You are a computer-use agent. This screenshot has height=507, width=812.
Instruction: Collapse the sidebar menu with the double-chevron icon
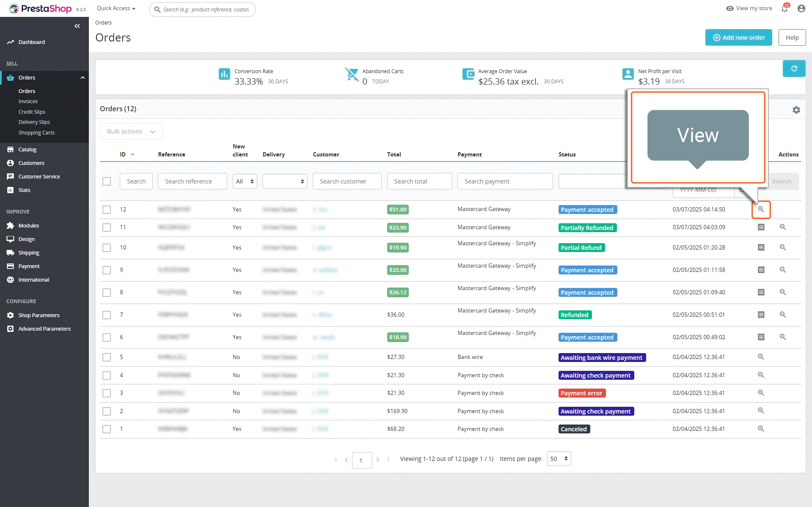pyautogui.click(x=77, y=26)
